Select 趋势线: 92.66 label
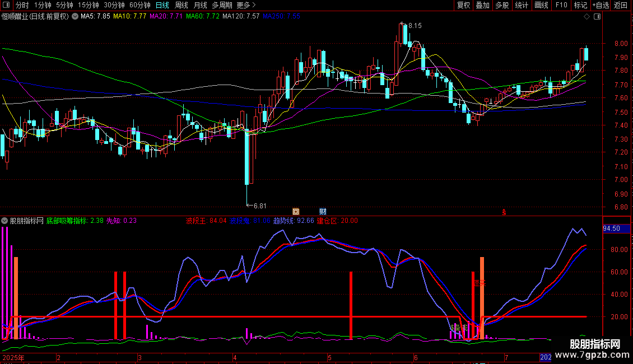 tap(294, 221)
